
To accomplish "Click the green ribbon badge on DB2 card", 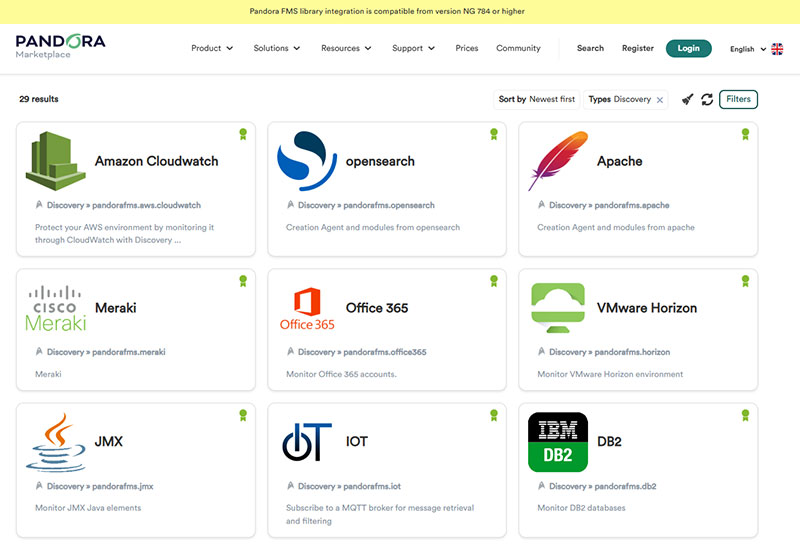I will [745, 415].
